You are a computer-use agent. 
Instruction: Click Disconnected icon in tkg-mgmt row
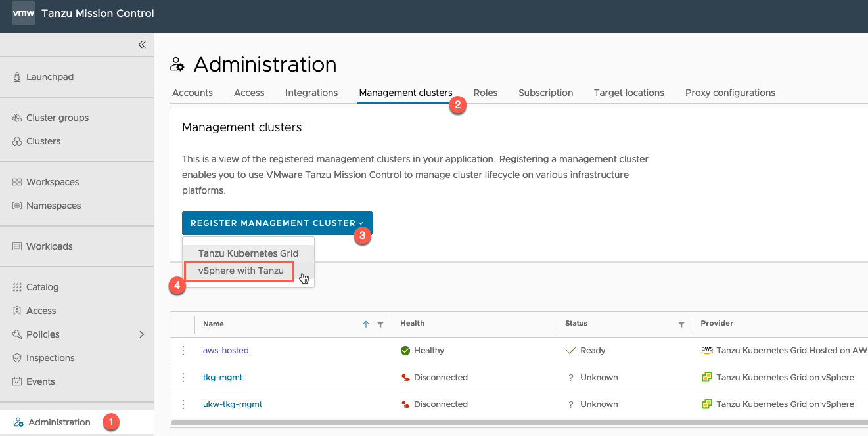(405, 378)
